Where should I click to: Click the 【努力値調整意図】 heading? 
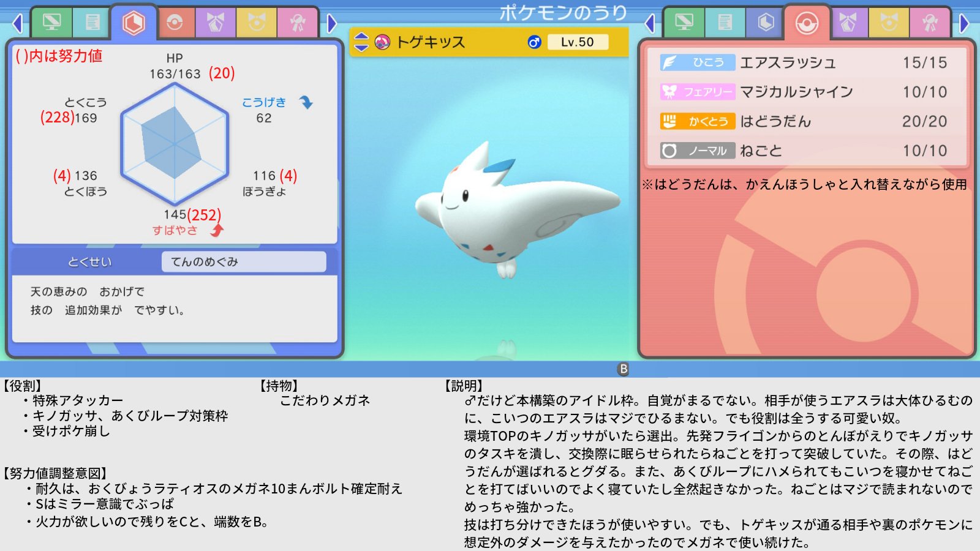pos(55,473)
